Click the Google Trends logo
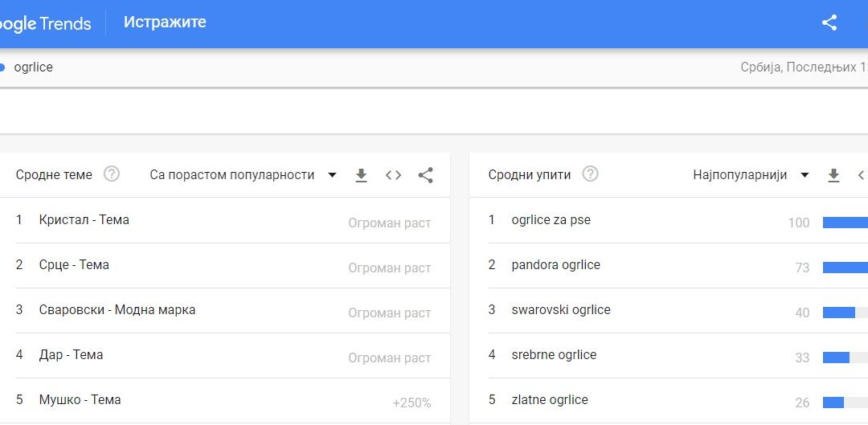Viewport: 868px width, 425px height. [x=45, y=23]
